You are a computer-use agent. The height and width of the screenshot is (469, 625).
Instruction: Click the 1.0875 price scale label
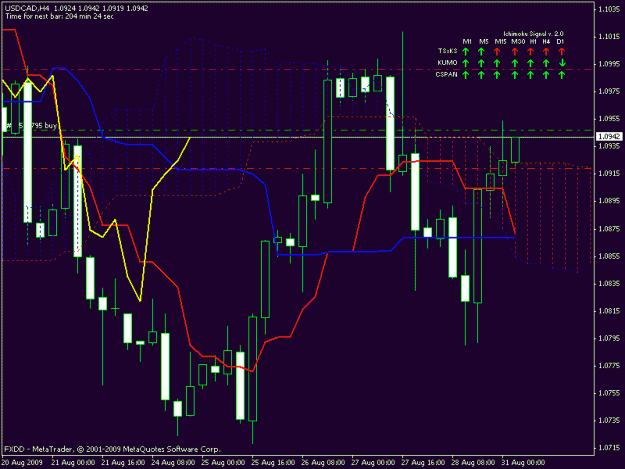coord(609,229)
